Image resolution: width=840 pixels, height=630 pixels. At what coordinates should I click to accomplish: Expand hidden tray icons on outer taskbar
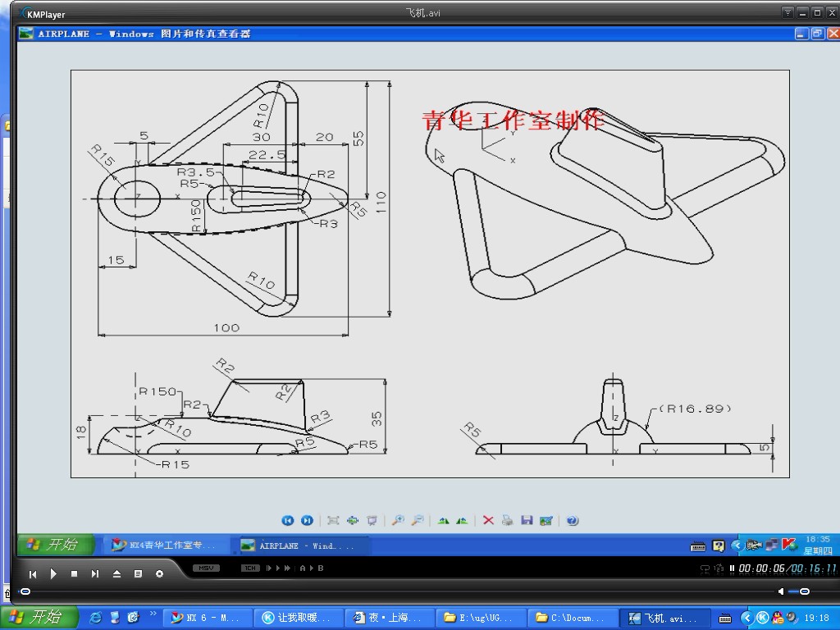coord(746,619)
